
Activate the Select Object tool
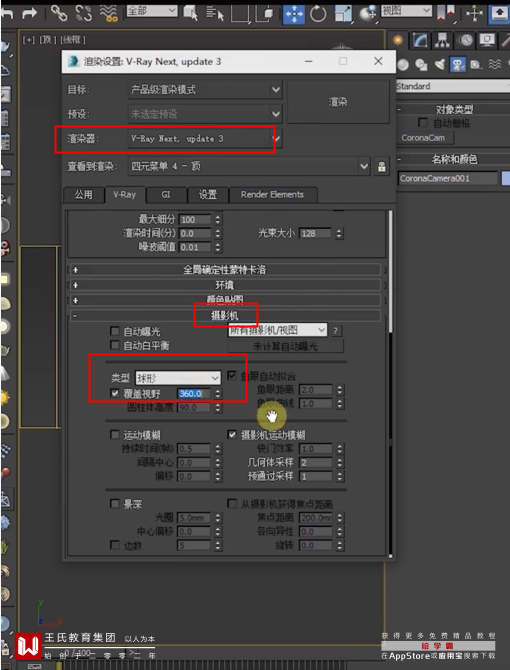[191, 13]
